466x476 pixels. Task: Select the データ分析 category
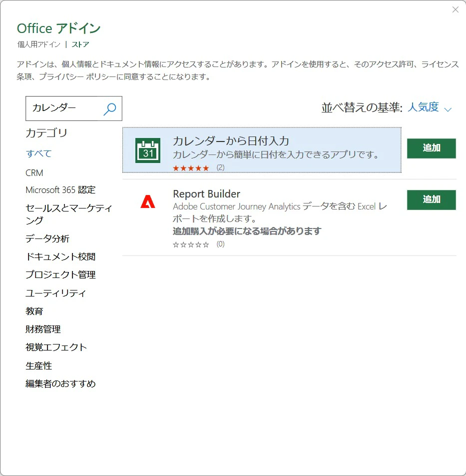(47, 238)
